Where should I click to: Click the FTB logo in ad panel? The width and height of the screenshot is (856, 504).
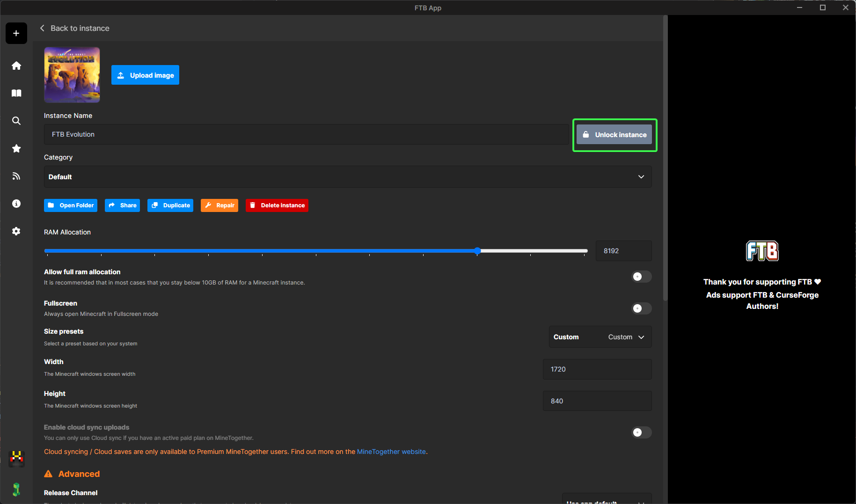coord(762,251)
